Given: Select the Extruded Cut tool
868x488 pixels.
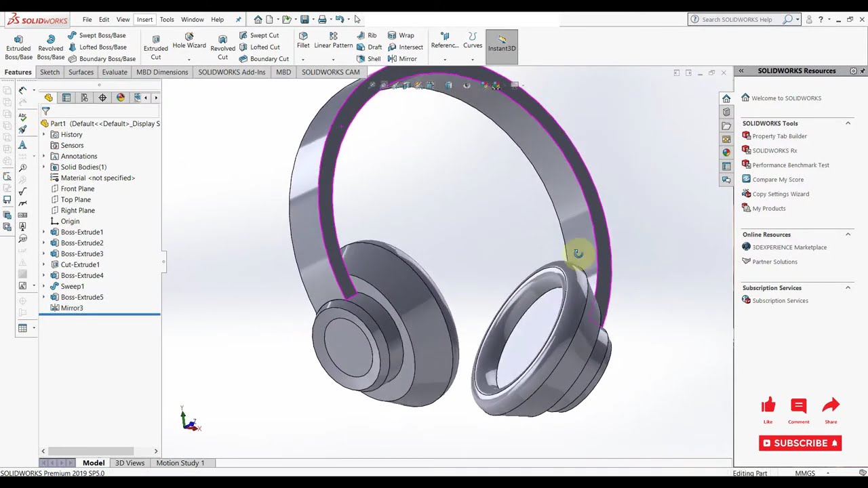Looking at the screenshot, I should [155, 47].
